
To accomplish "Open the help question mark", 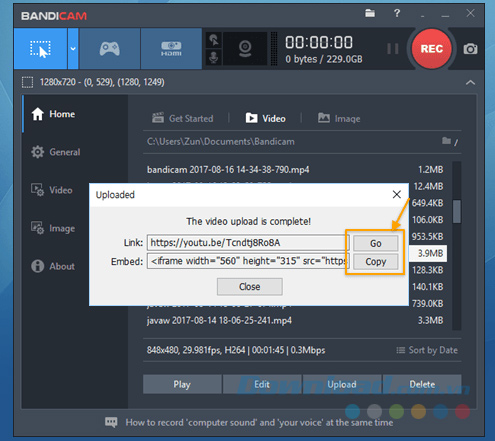I will tap(397, 13).
